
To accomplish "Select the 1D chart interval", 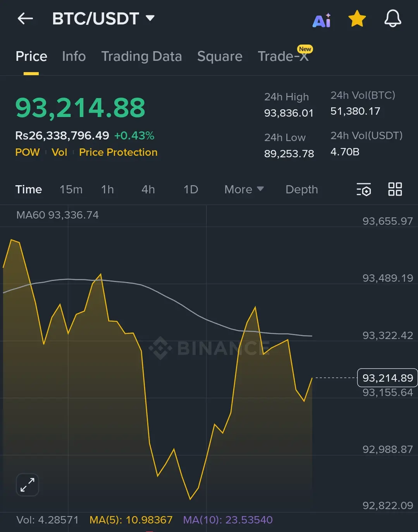I will coord(191,189).
